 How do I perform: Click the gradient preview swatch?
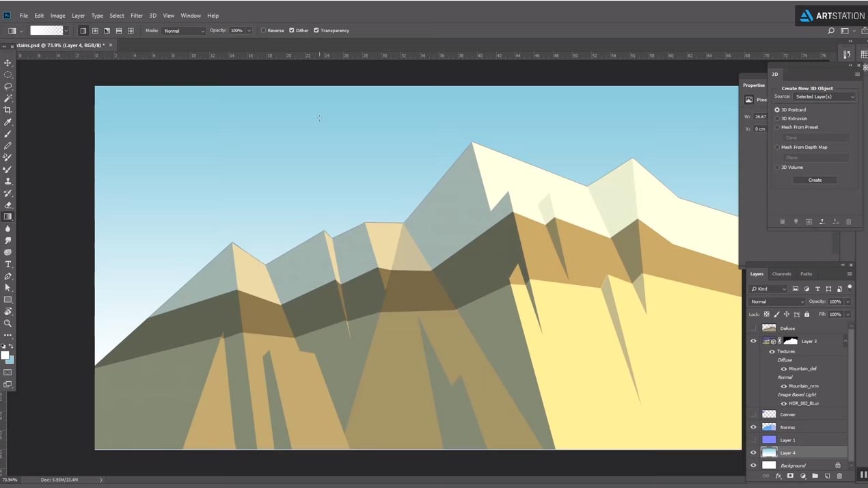46,31
